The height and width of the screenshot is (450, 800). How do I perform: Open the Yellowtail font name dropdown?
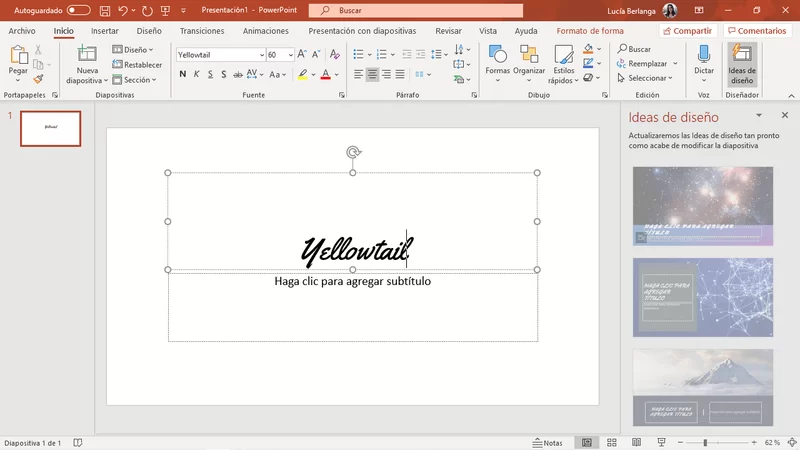[x=261, y=55]
